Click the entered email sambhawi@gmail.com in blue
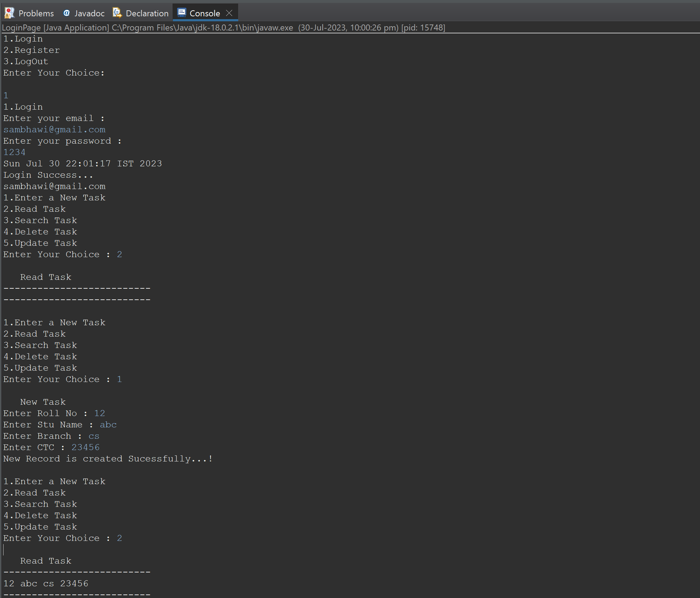This screenshot has width=700, height=598. tap(54, 129)
